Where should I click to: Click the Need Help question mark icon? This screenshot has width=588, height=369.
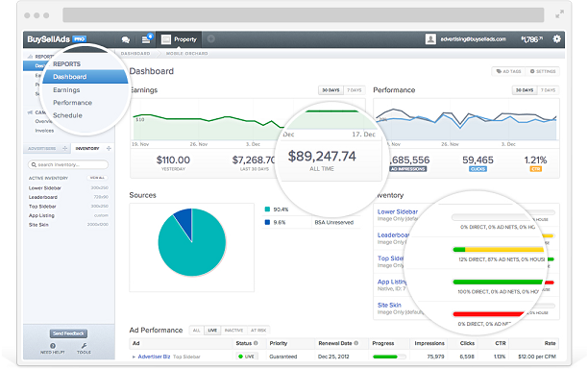tap(53, 346)
